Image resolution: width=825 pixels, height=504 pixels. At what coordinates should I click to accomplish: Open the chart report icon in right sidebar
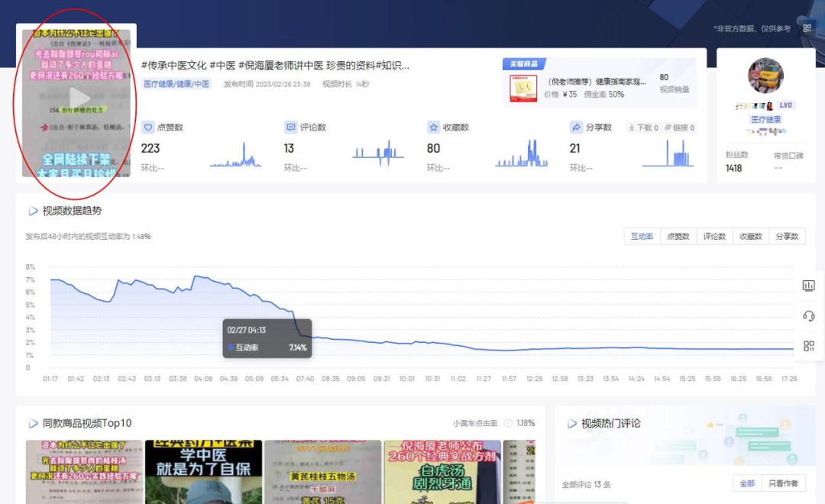pos(809,286)
